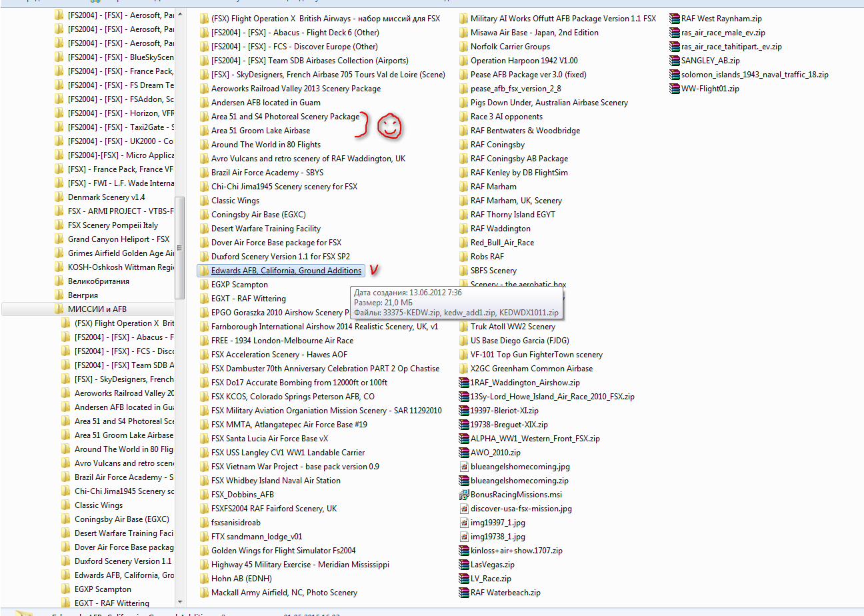Click the image icon of blueangelshomecoming.jpg
The height and width of the screenshot is (616, 864).
pyautogui.click(x=464, y=467)
